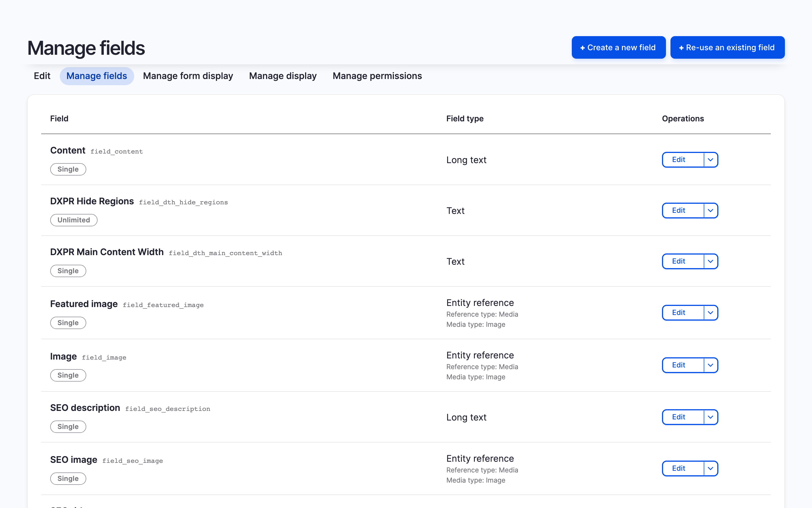Expand operations dropdown for DXPR Hide Regions

pyautogui.click(x=711, y=210)
